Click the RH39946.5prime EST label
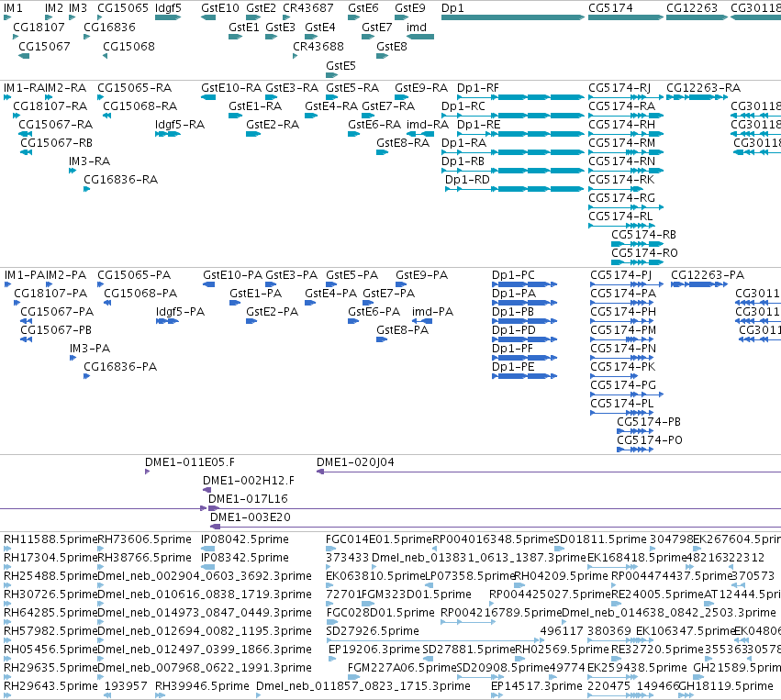Screen dimensions: 781x700 (x=202, y=686)
